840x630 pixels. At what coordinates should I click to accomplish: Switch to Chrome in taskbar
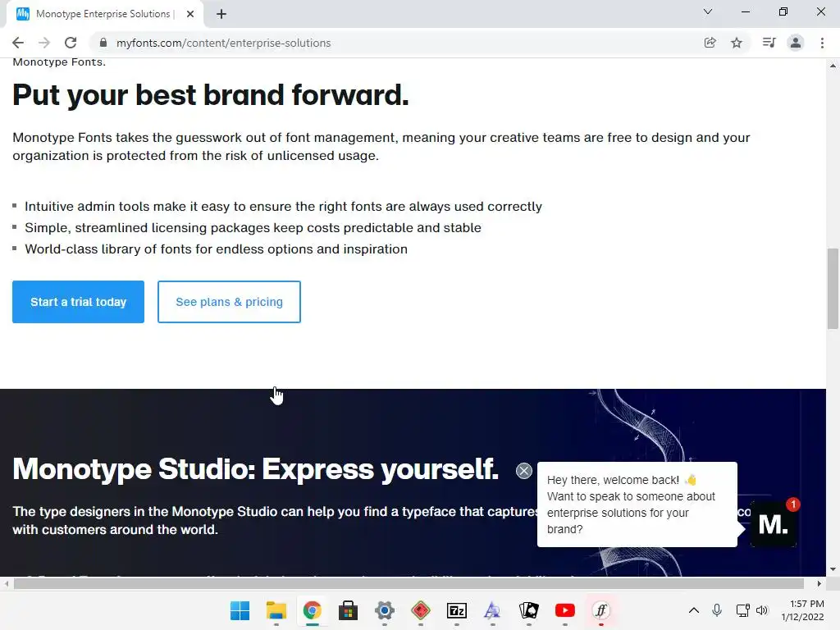312,610
